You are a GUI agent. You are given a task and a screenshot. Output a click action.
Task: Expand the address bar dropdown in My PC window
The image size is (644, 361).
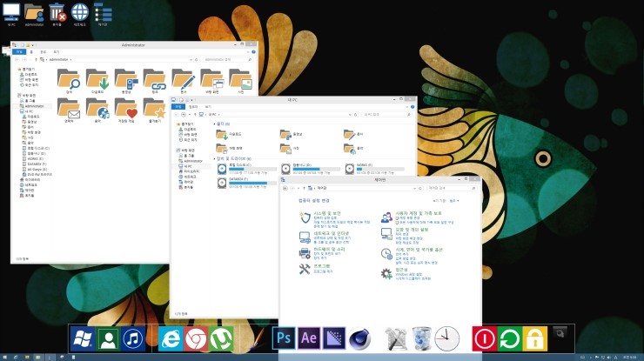coord(350,115)
